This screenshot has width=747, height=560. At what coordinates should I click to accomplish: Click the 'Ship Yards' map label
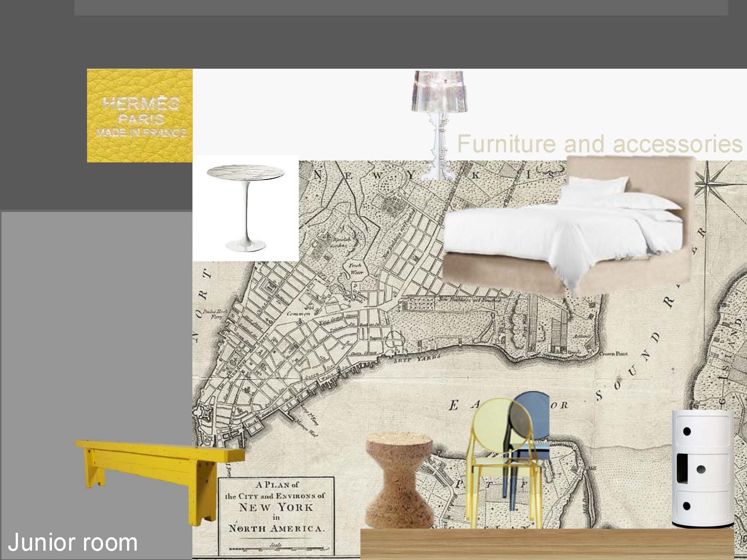coord(418,360)
